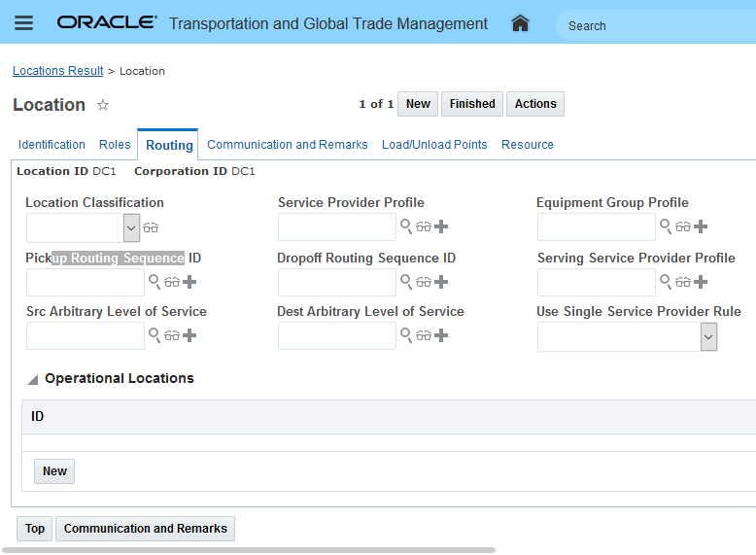
Task: Click the Finished button
Action: 472,104
